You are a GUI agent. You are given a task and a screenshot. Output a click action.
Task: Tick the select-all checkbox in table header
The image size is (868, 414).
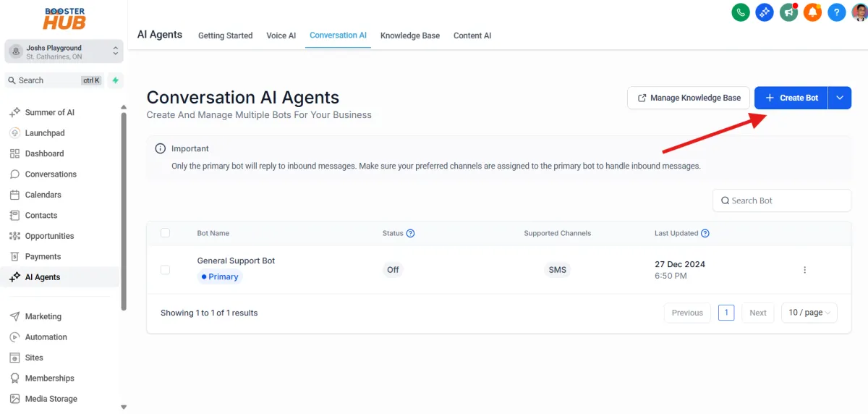pos(165,233)
